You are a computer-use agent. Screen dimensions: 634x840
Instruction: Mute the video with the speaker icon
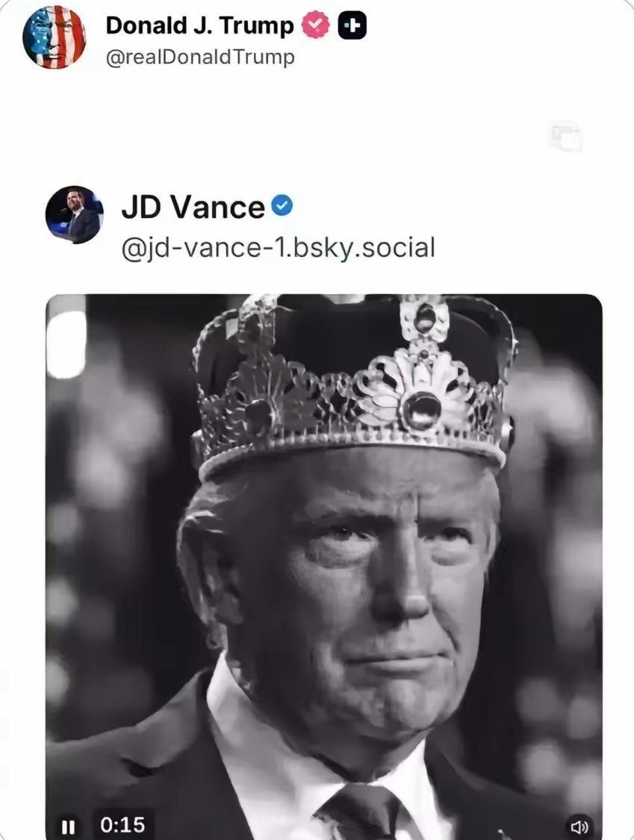click(579, 827)
